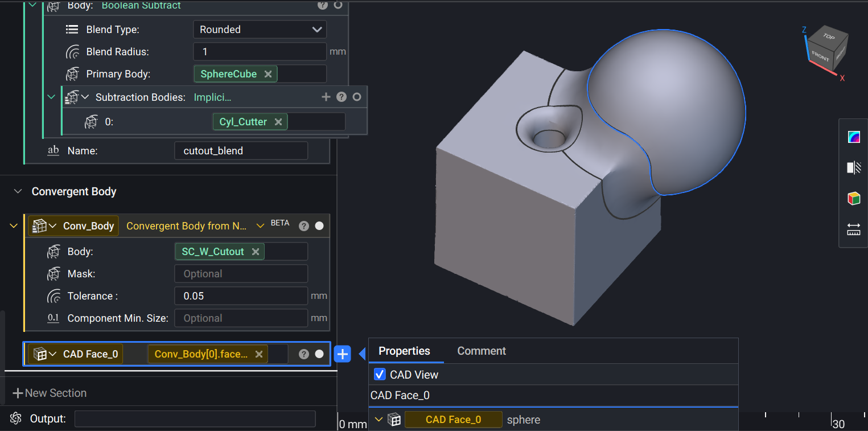Open the color field display tool in right toolbar

(x=853, y=137)
